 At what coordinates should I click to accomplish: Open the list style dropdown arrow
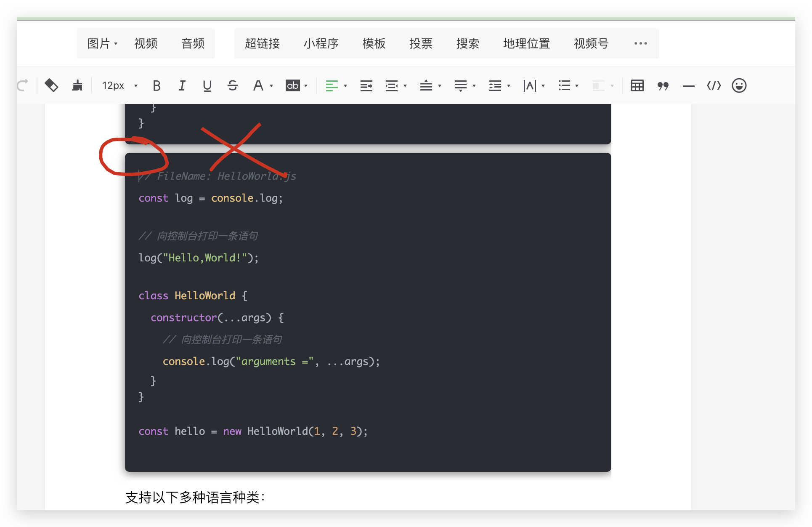[x=577, y=86]
